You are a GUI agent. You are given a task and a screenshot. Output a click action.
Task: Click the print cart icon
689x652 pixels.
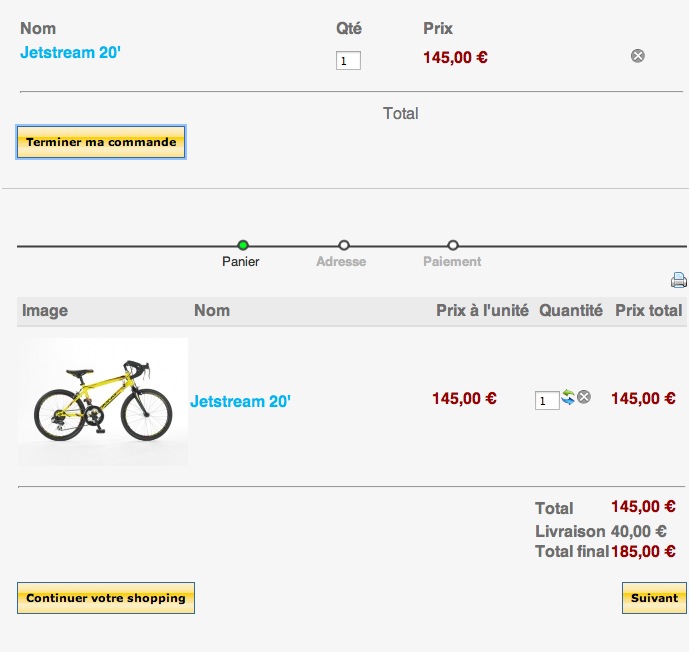[x=679, y=280]
